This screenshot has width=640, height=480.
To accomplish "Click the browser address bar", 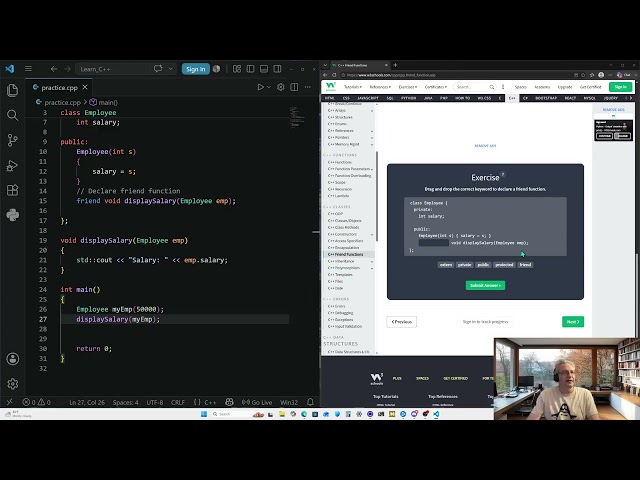I will click(456, 75).
